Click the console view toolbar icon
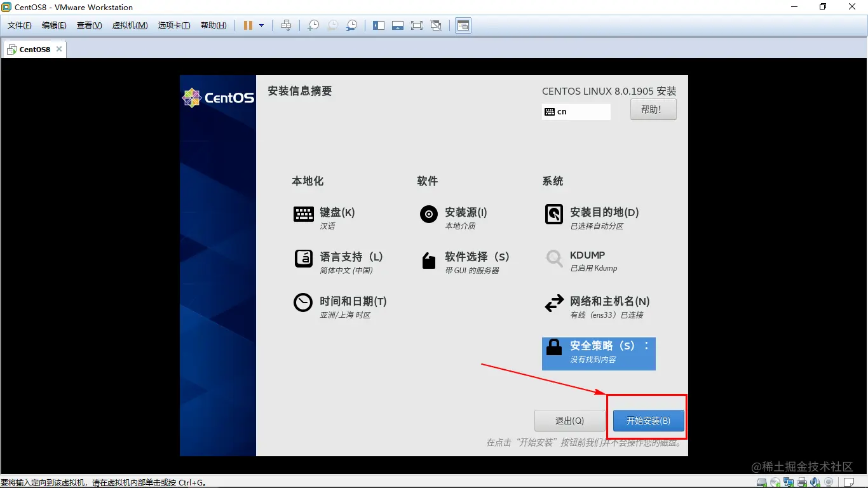868x488 pixels. (x=463, y=25)
